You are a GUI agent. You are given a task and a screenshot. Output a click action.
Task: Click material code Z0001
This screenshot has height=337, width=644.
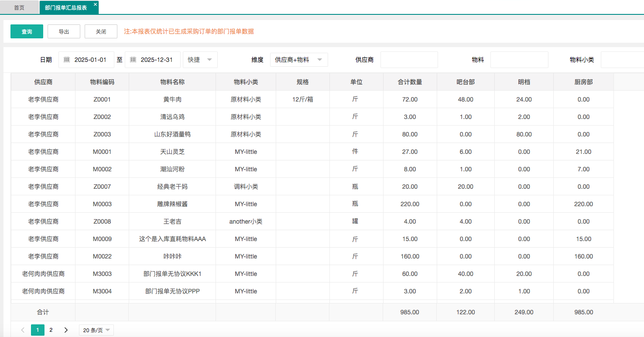coord(102,99)
